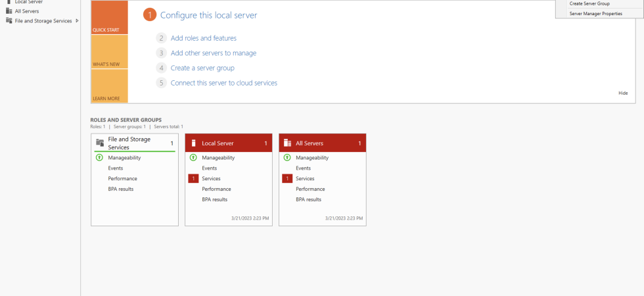
Task: Click step 3 circle icon
Action: pos(162,53)
